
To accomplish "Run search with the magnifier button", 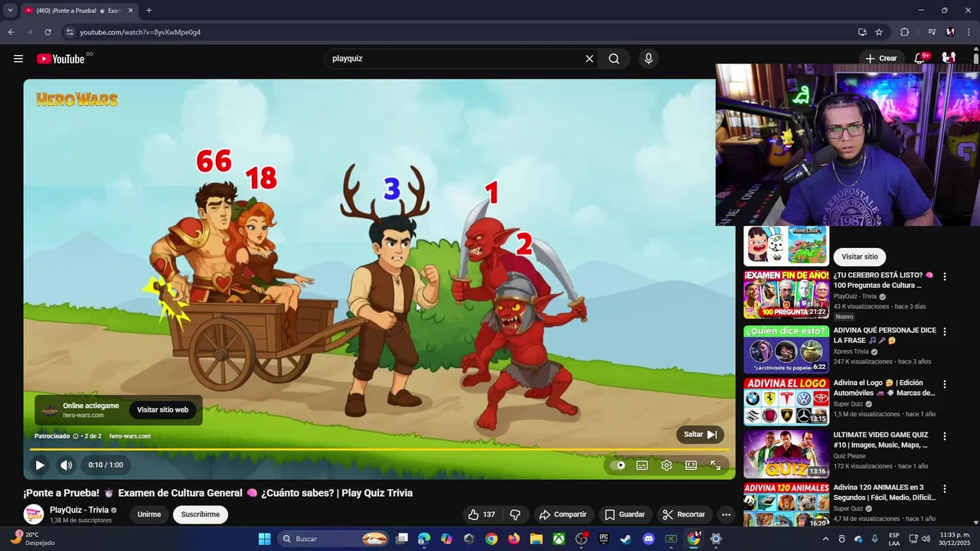I will pyautogui.click(x=614, y=59).
